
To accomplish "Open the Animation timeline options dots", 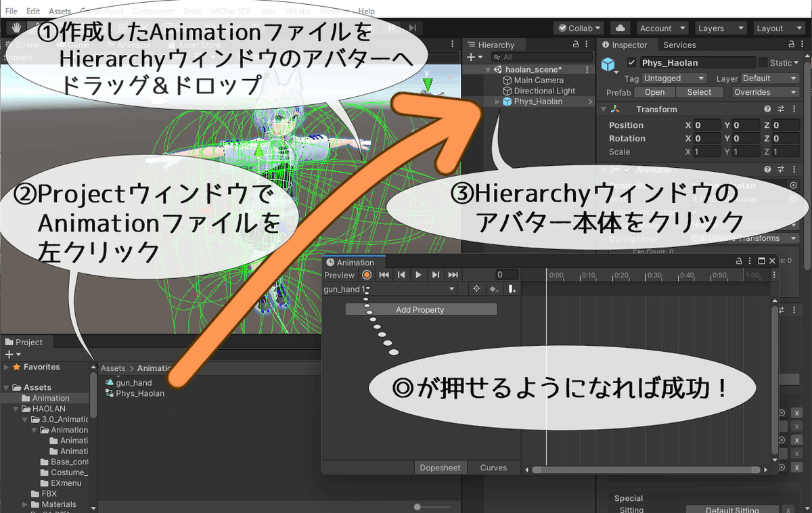I will (x=775, y=276).
